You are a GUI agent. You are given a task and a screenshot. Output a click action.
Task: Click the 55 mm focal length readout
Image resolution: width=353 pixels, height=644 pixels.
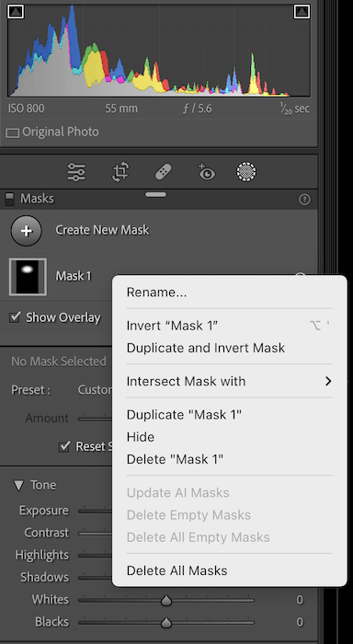point(121,109)
